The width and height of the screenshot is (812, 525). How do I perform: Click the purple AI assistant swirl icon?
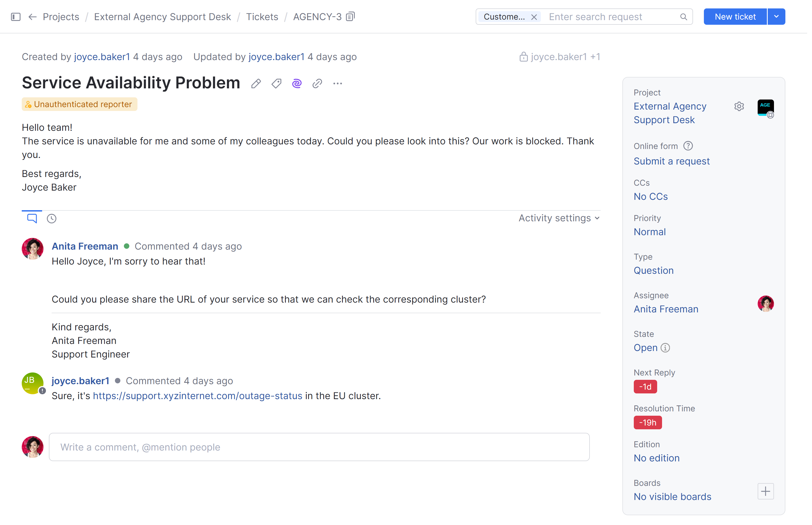click(x=297, y=83)
